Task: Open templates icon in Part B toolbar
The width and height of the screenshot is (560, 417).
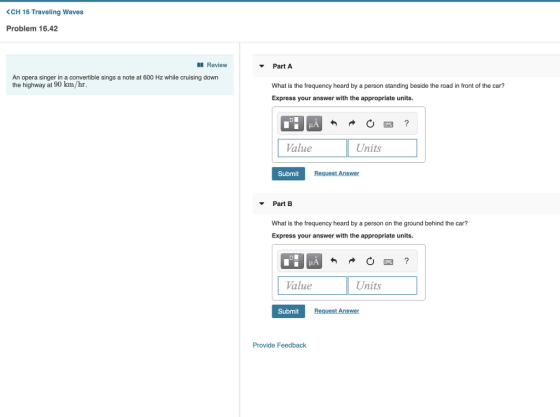Action: coord(292,261)
